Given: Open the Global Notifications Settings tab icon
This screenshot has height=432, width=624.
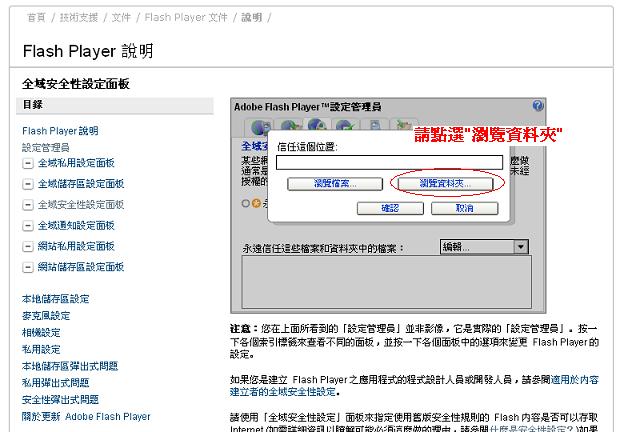Looking at the screenshot, I should point(344,125).
